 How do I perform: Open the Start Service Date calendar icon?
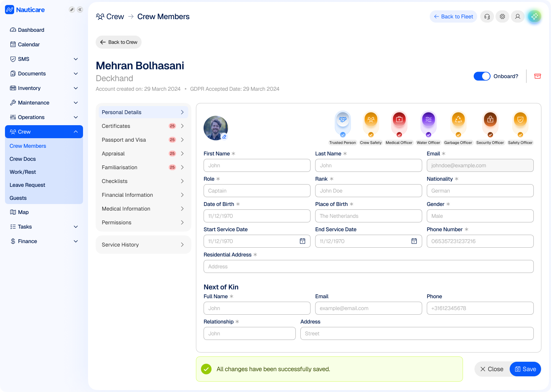(303, 241)
